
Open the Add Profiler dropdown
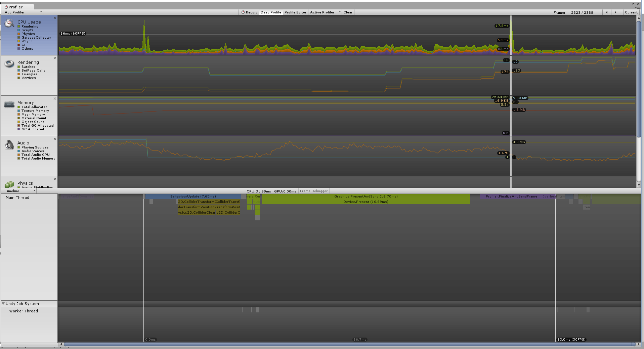tap(23, 12)
